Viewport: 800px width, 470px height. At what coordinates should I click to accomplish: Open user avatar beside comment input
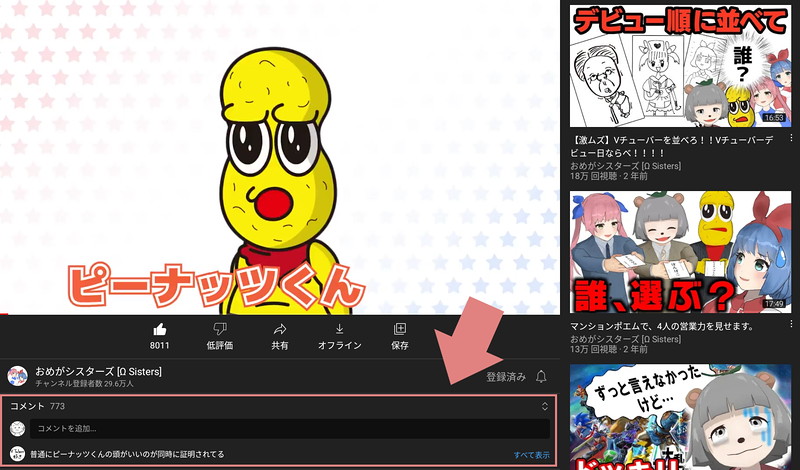[x=17, y=429]
